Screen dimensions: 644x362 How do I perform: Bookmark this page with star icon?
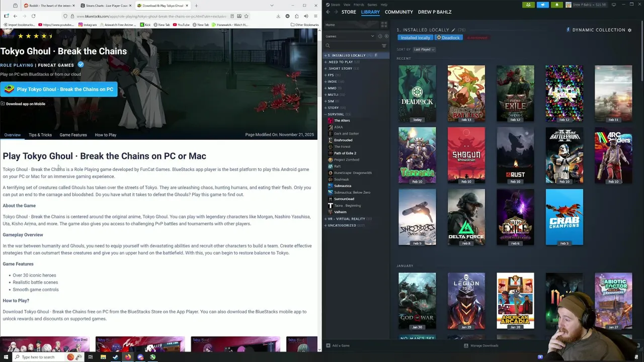247,16
